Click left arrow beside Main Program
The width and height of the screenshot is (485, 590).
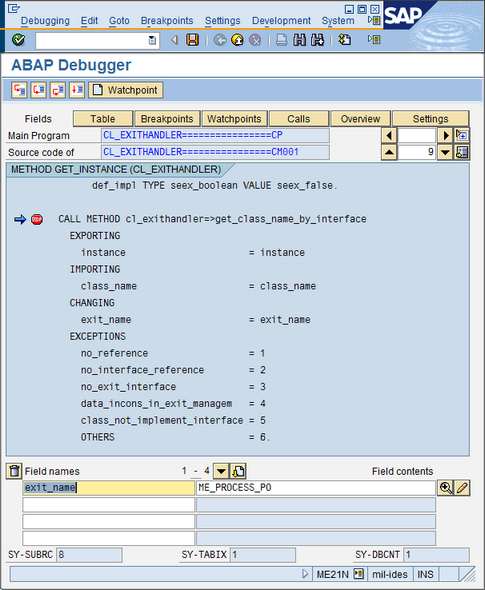(x=389, y=135)
